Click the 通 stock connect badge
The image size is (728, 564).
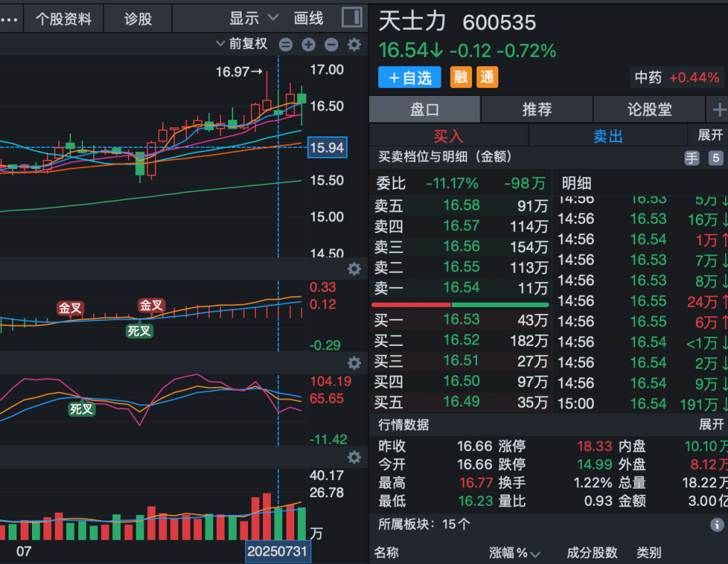[487, 77]
